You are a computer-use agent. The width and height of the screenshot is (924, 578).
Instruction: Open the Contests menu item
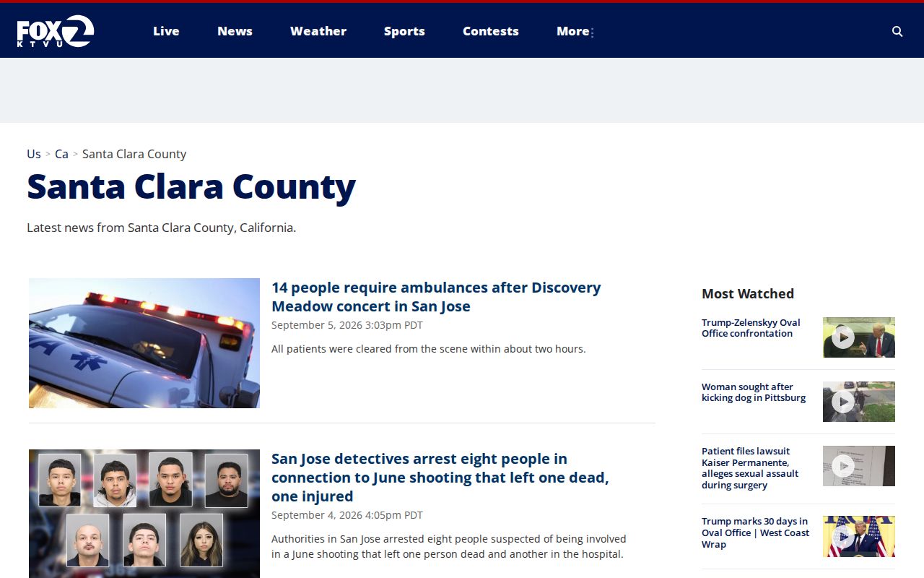tap(491, 31)
